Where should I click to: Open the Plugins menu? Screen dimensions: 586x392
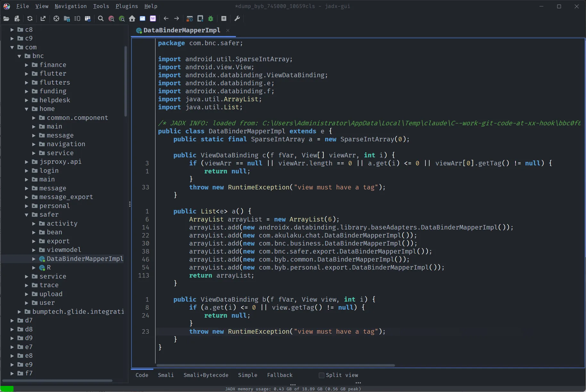(127, 6)
